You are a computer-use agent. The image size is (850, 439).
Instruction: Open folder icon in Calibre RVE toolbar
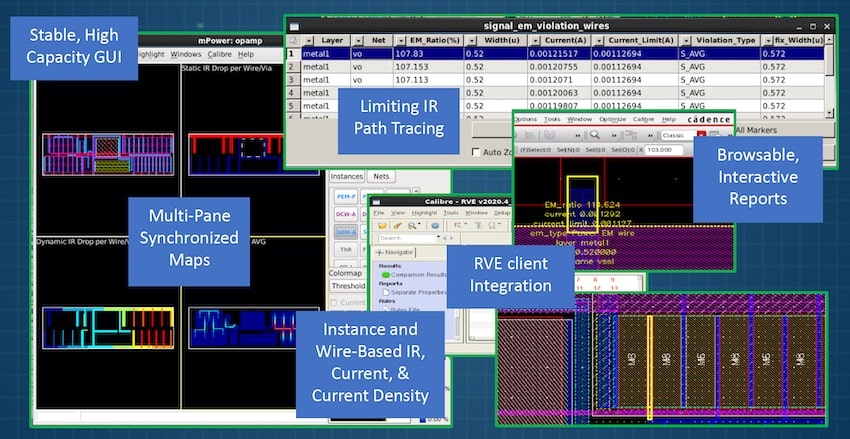click(x=382, y=225)
